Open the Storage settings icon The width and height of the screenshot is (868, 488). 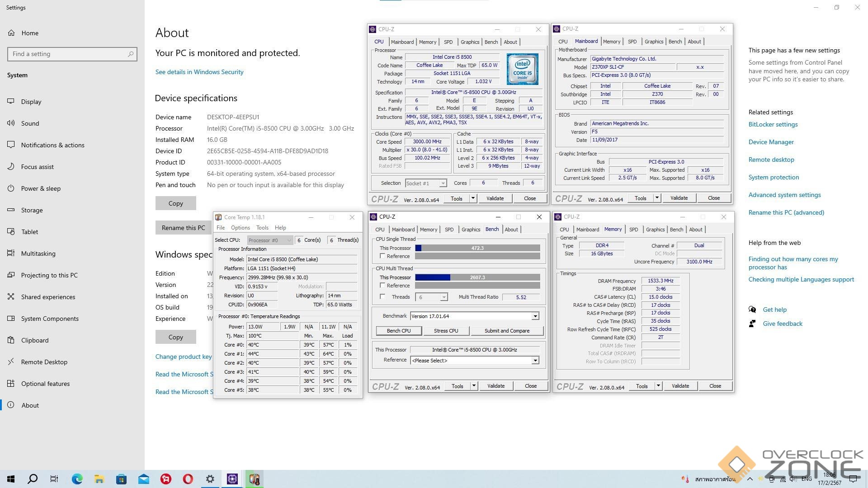[11, 210]
